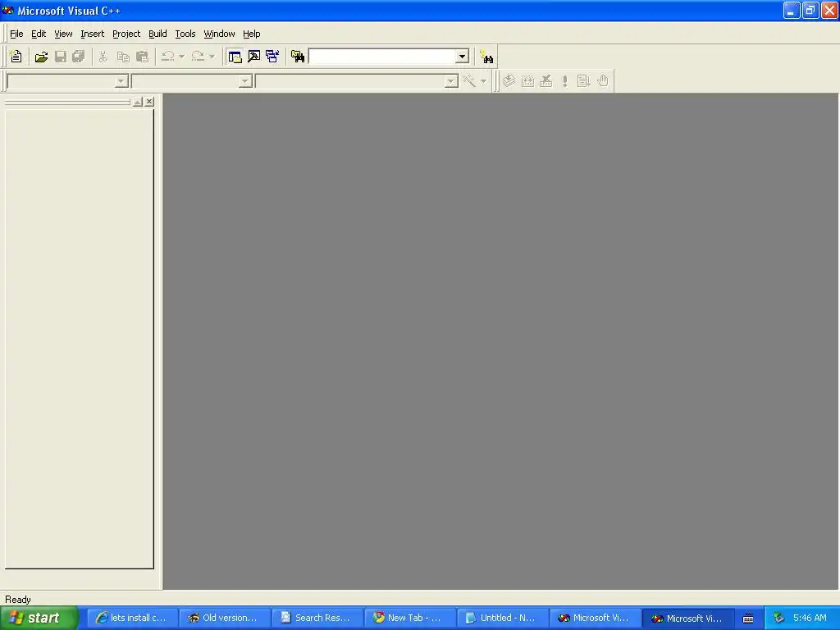Open the File menu
The height and width of the screenshot is (630, 840).
(16, 34)
